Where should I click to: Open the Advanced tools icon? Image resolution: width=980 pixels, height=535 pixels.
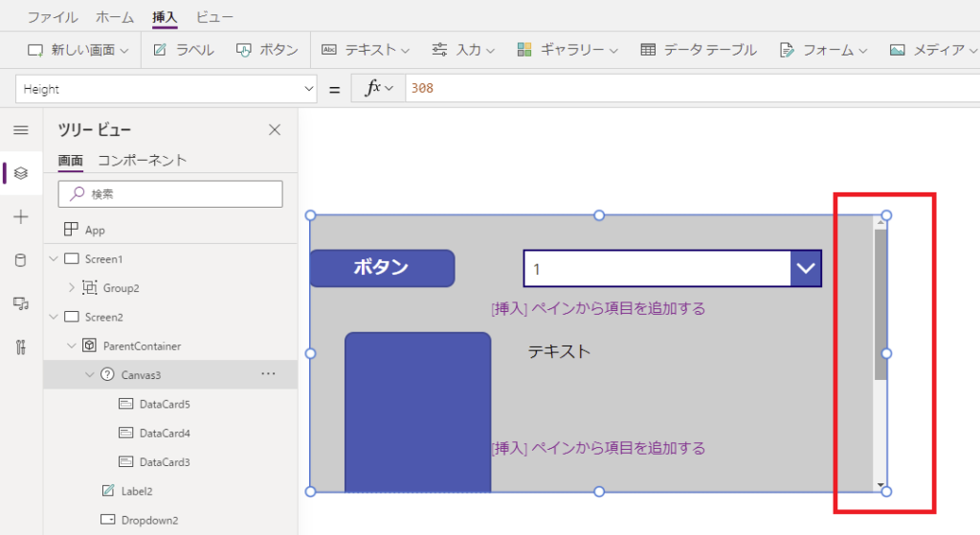[21, 346]
